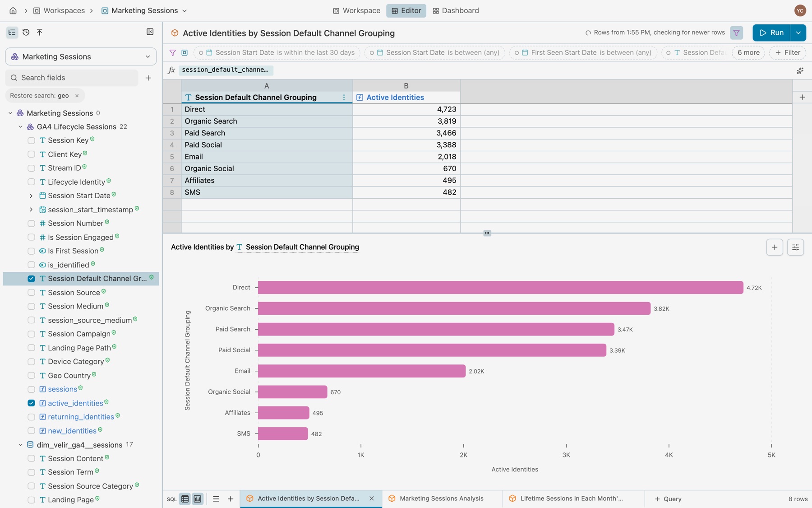Add a chart with plus button
Image resolution: width=812 pixels, height=508 pixels.
[775, 247]
